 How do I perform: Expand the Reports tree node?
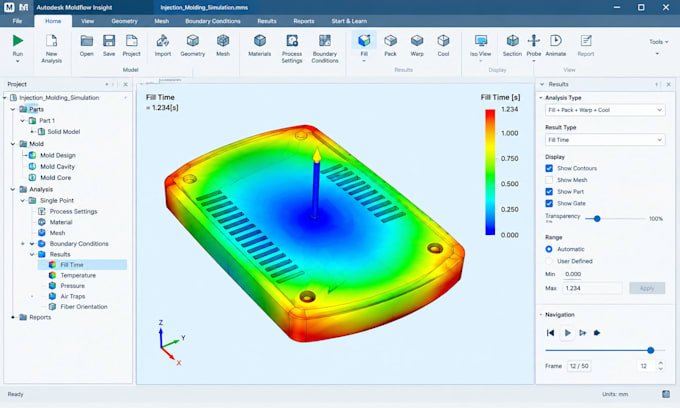click(x=13, y=317)
